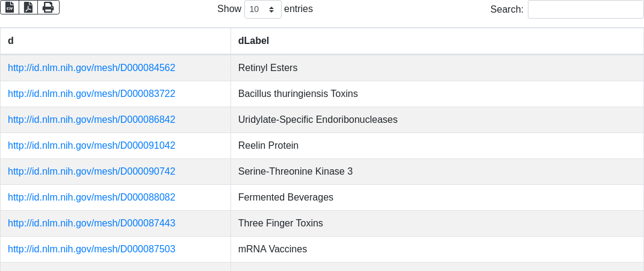Export the table as PDF

(28, 7)
